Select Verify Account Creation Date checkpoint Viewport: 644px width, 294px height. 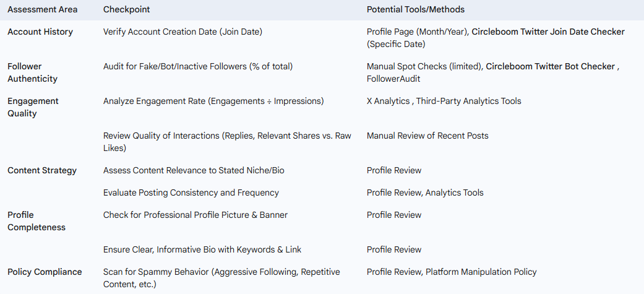182,32
